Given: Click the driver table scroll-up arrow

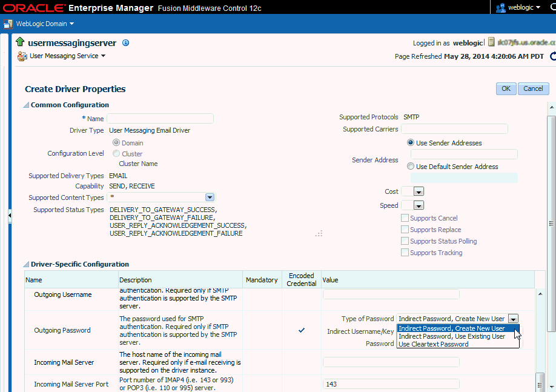Looking at the screenshot, I should pos(540,294).
